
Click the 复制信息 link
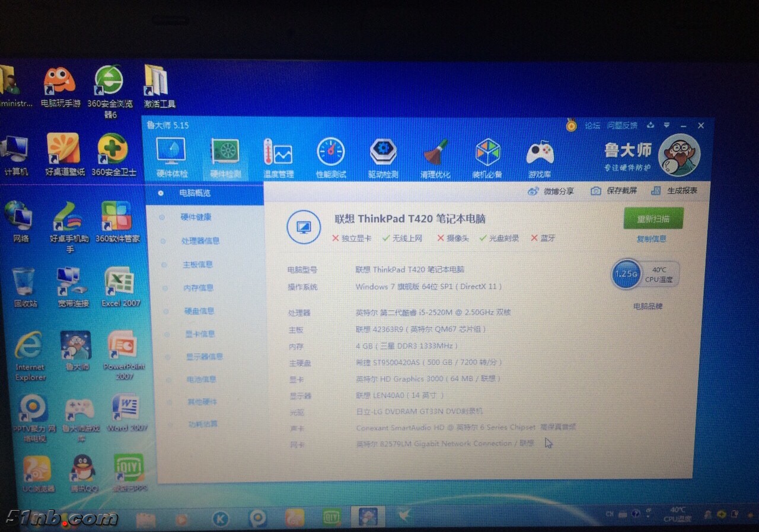651,239
